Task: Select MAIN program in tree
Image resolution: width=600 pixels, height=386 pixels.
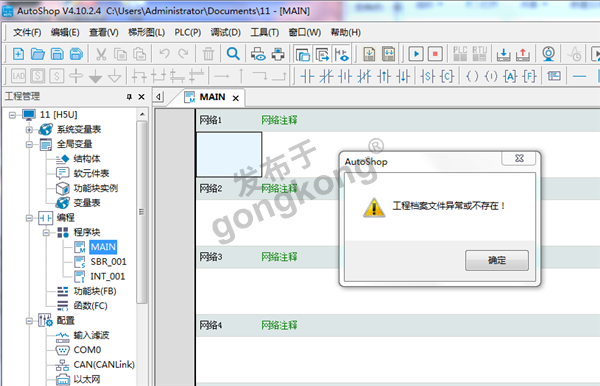Action: coord(103,247)
